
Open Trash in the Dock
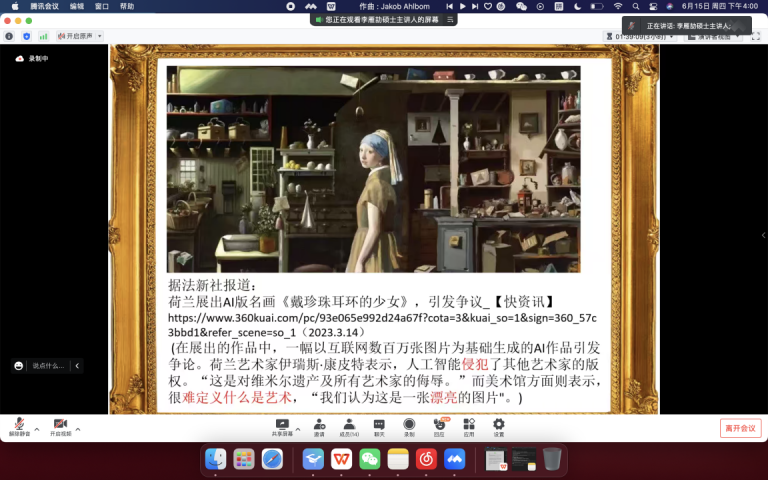(552, 459)
